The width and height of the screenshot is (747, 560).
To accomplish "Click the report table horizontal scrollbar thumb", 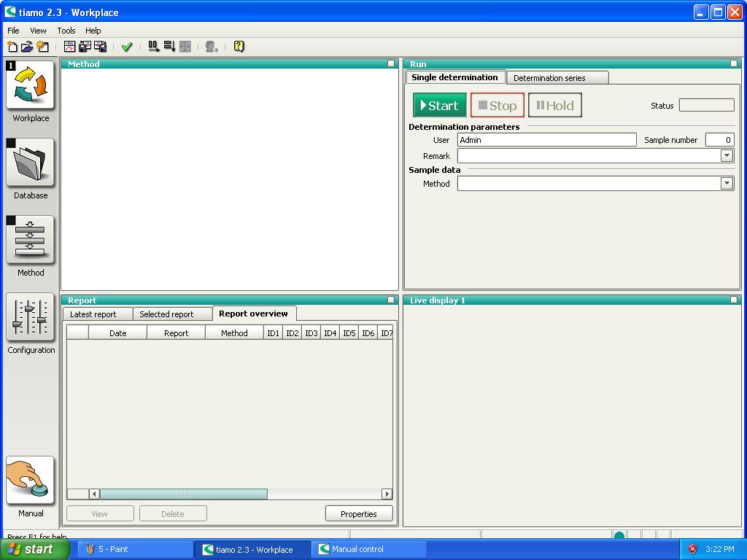I will 183,494.
